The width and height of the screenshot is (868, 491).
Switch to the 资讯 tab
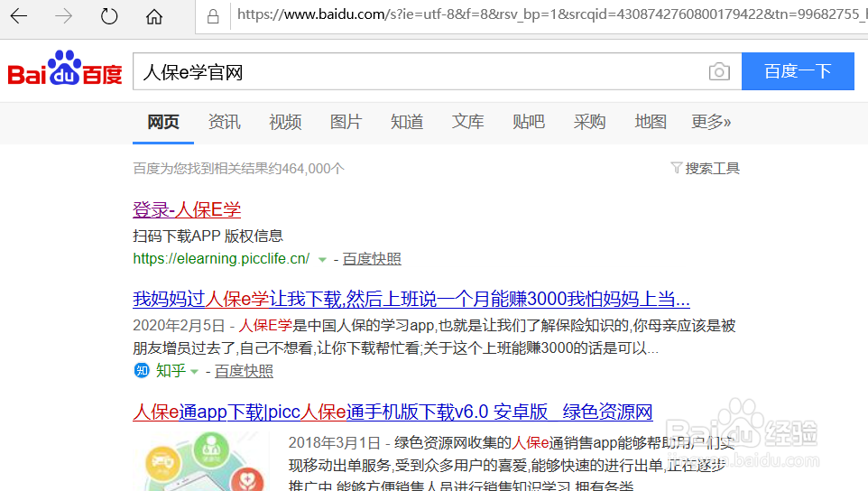224,122
